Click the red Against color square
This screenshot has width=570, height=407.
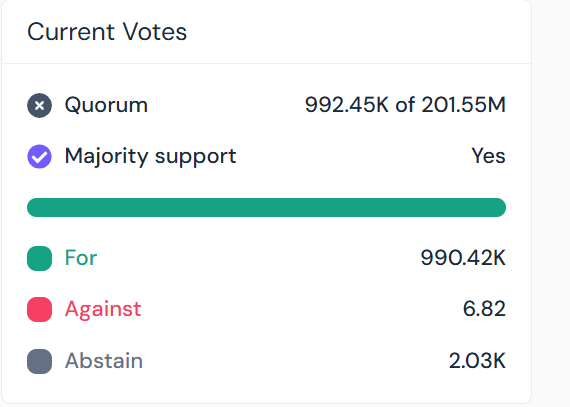39,310
